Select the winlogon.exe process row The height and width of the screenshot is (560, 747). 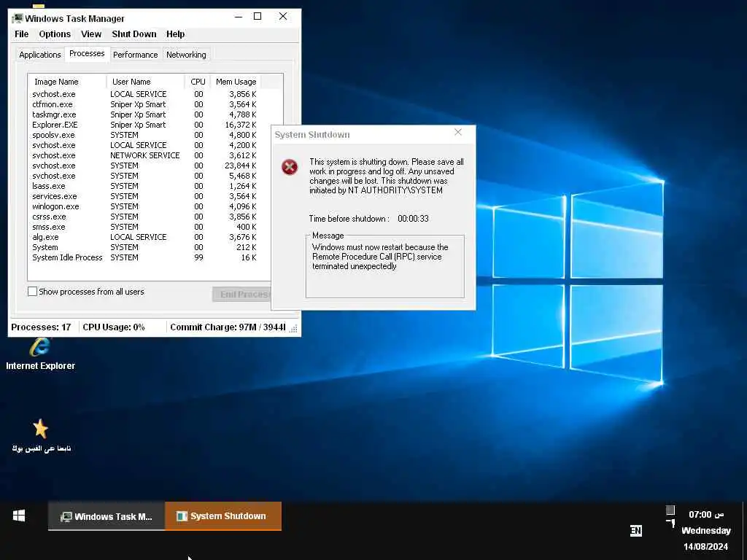[x=144, y=206]
